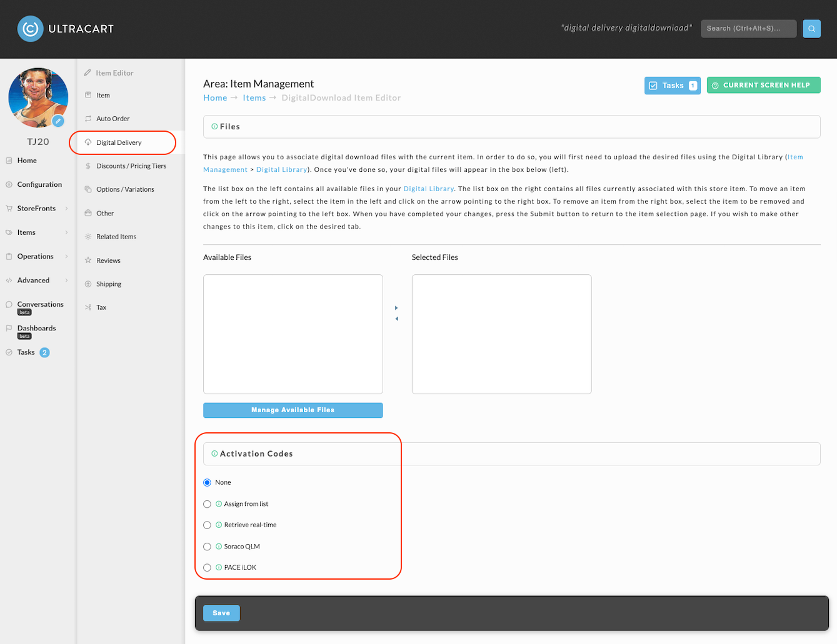Expand the Items chevron in sidebar
The height and width of the screenshot is (644, 837).
[x=66, y=232]
